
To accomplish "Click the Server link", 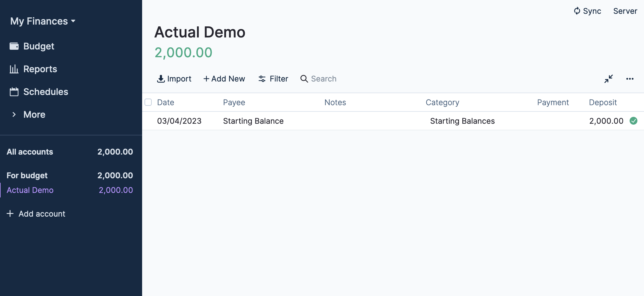I will (x=625, y=11).
